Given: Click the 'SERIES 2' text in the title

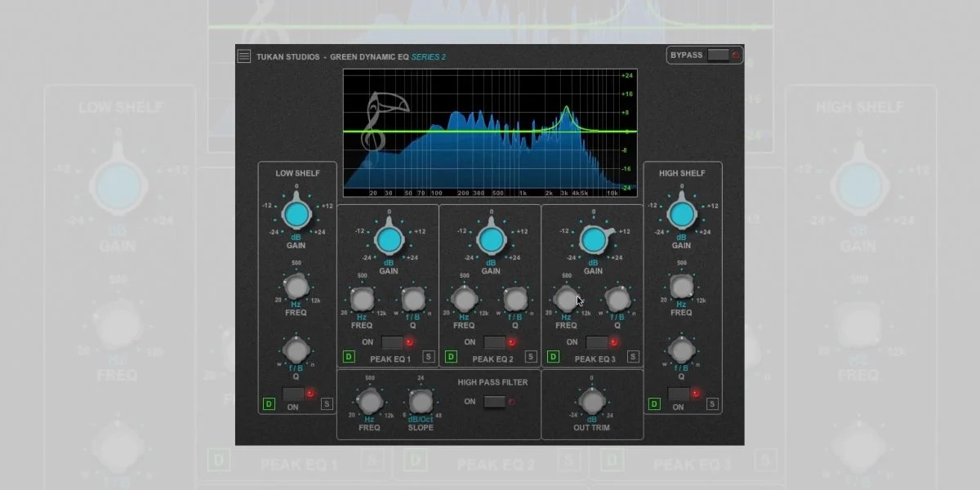Looking at the screenshot, I should pyautogui.click(x=429, y=57).
